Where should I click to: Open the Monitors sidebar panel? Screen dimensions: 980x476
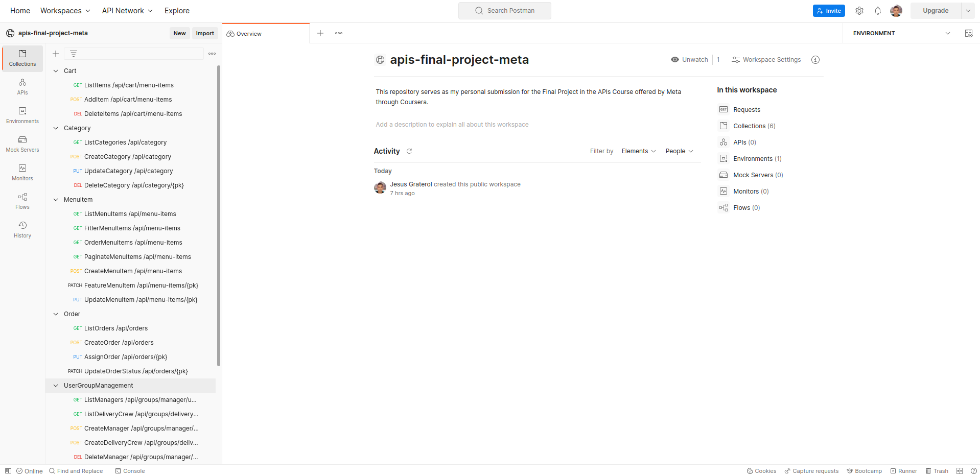click(22, 173)
